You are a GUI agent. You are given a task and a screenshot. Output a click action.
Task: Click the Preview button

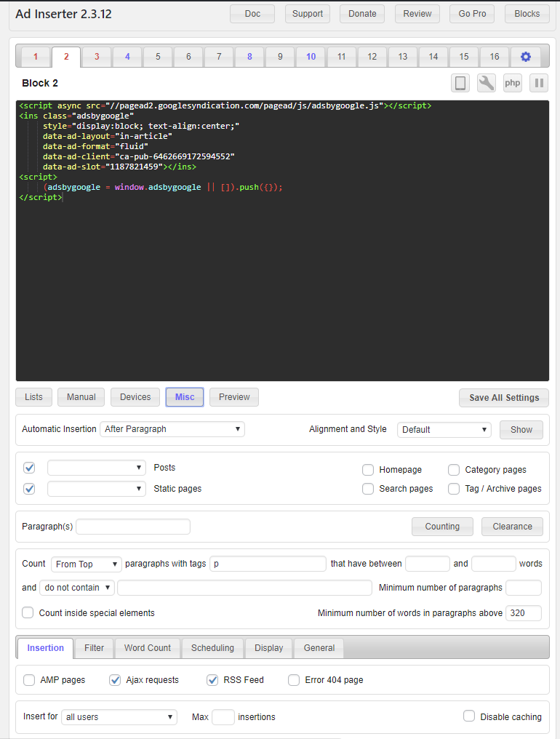click(233, 397)
